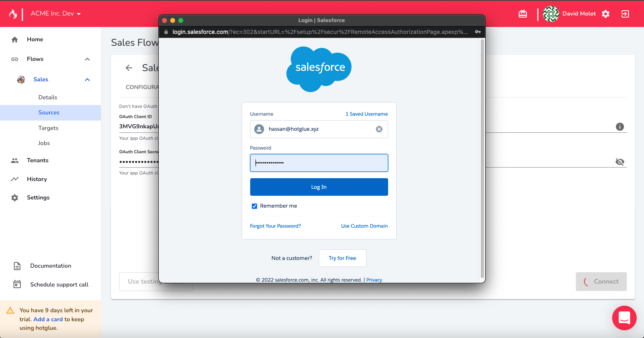Open the chat support bubble
The image size is (644, 338).
tap(624, 318)
